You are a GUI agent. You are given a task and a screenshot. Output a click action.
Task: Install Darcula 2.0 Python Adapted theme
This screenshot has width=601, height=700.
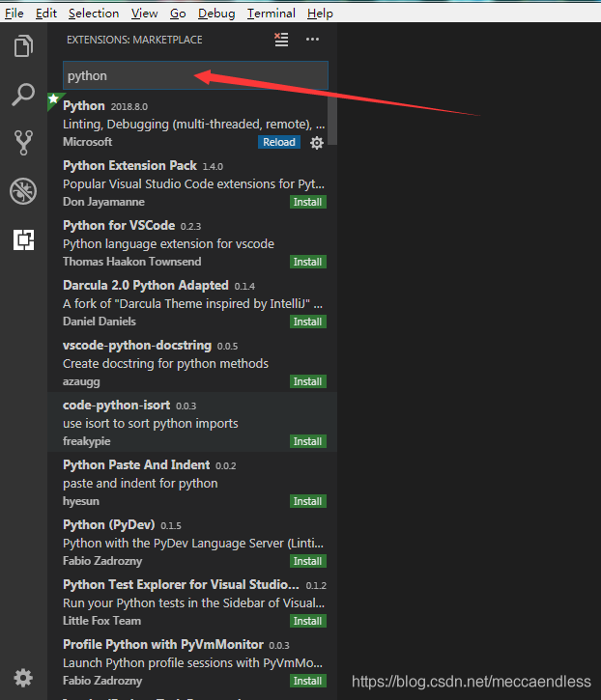click(x=308, y=322)
